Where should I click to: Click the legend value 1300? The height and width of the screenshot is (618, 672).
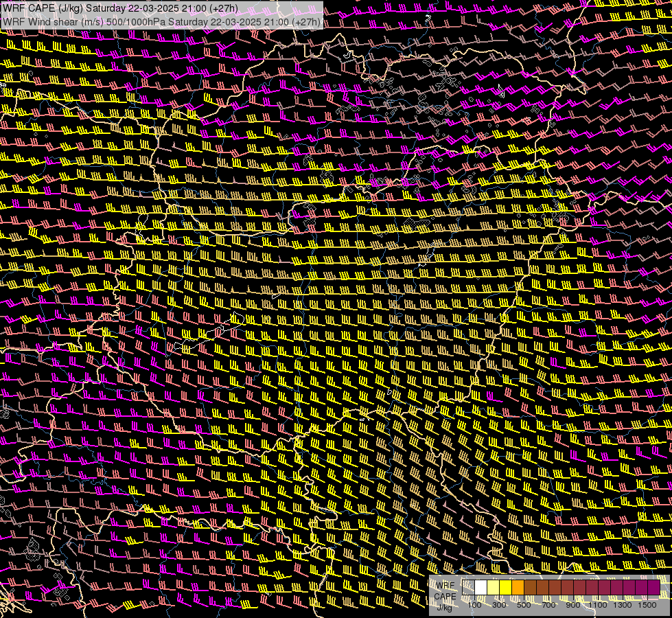(x=623, y=605)
